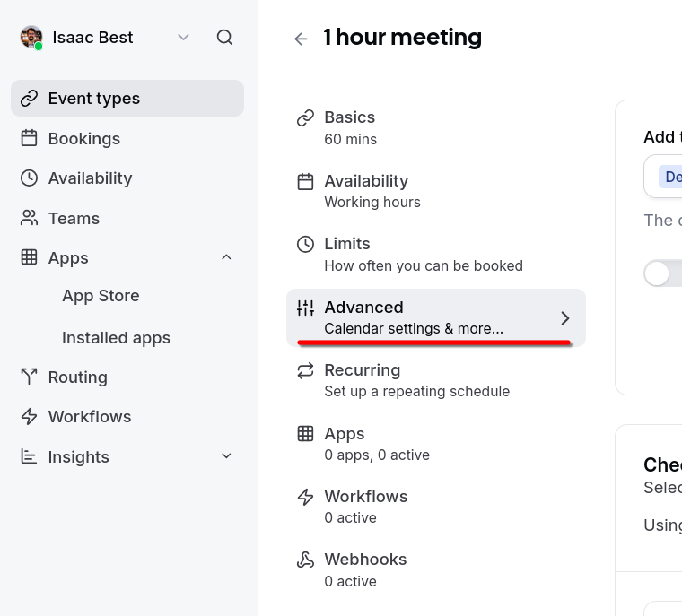This screenshot has width=682, height=616.
Task: Open the Limits tab
Action: pyautogui.click(x=436, y=255)
